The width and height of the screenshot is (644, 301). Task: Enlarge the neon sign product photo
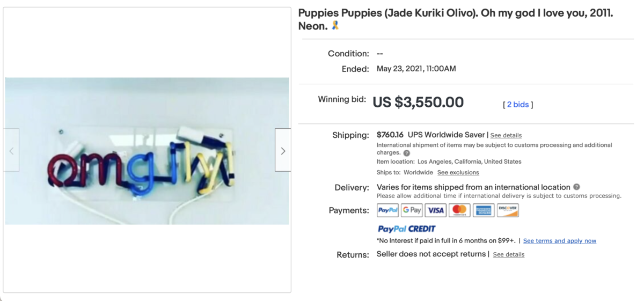point(147,151)
